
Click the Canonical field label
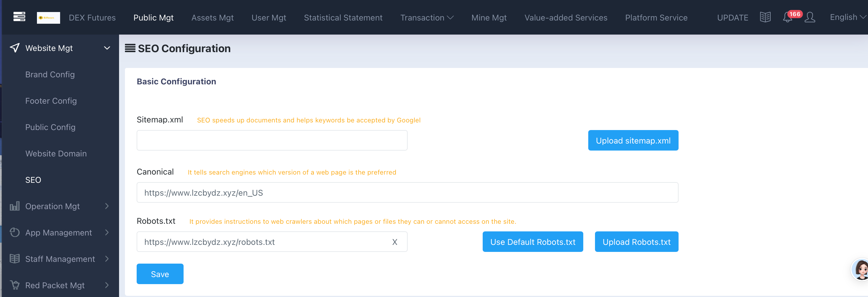155,172
